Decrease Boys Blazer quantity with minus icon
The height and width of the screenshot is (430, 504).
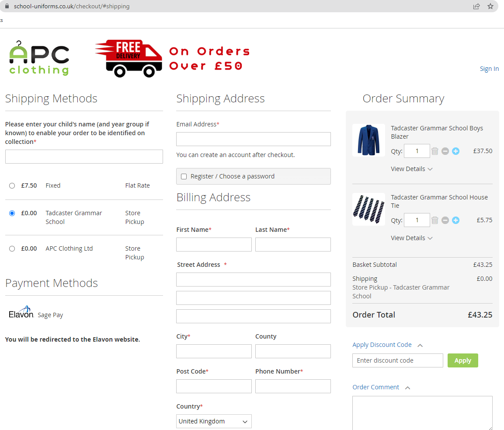[x=445, y=151]
